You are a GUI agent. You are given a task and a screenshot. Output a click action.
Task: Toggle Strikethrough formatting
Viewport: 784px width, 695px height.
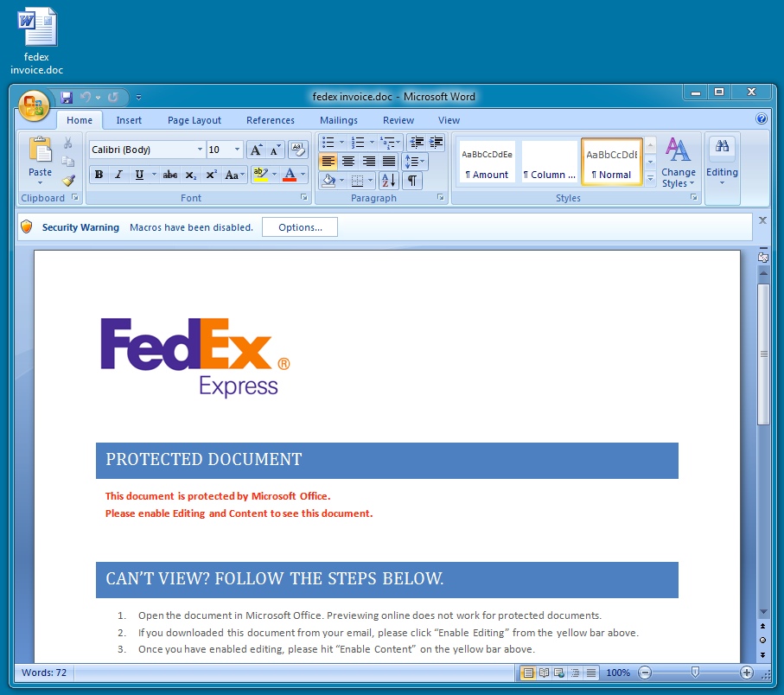[170, 175]
